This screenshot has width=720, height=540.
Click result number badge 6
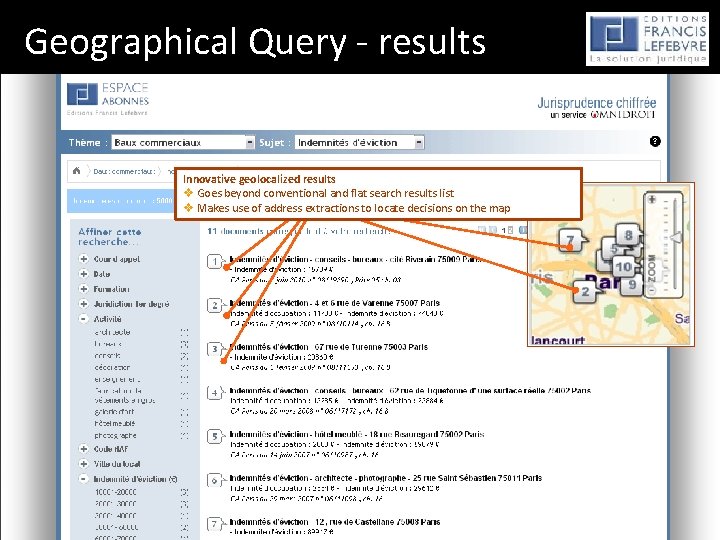click(215, 480)
